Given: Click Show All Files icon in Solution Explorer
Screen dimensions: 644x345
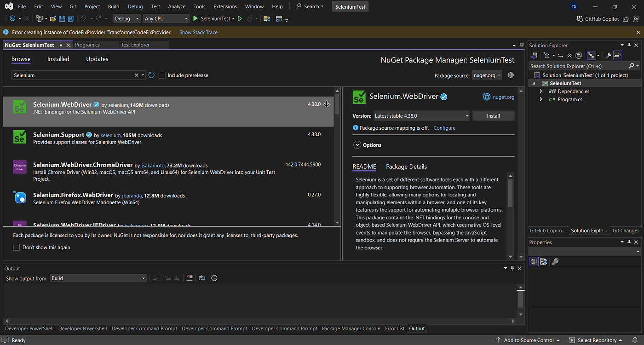Looking at the screenshot, I should pos(579,56).
